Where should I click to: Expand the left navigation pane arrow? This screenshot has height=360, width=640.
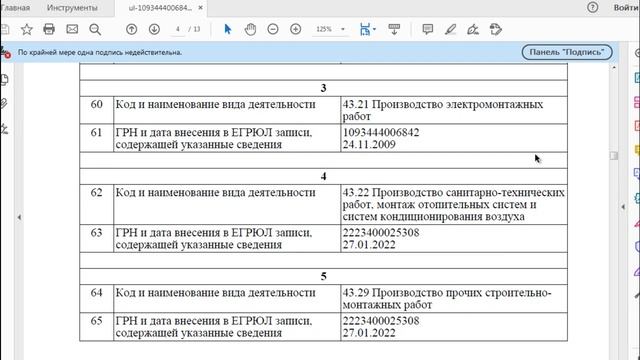(19, 217)
